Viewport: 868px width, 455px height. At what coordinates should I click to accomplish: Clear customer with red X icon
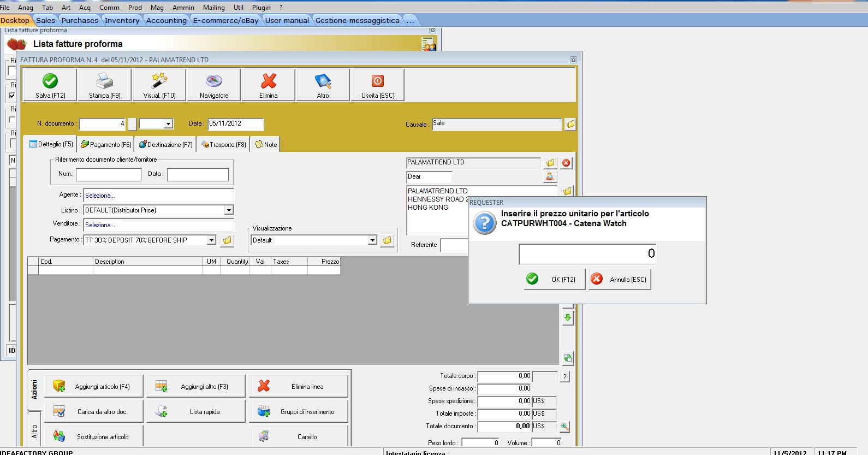(x=566, y=163)
